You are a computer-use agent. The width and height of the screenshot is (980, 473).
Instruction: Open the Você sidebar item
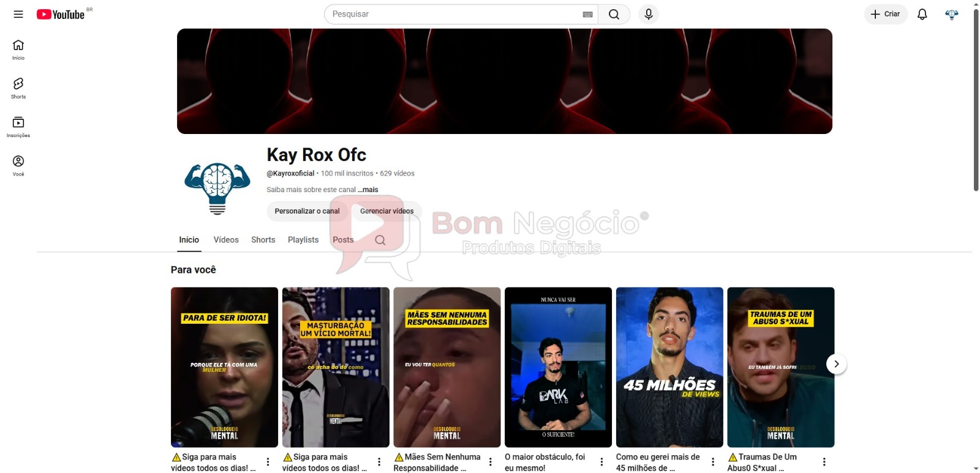pyautogui.click(x=18, y=166)
